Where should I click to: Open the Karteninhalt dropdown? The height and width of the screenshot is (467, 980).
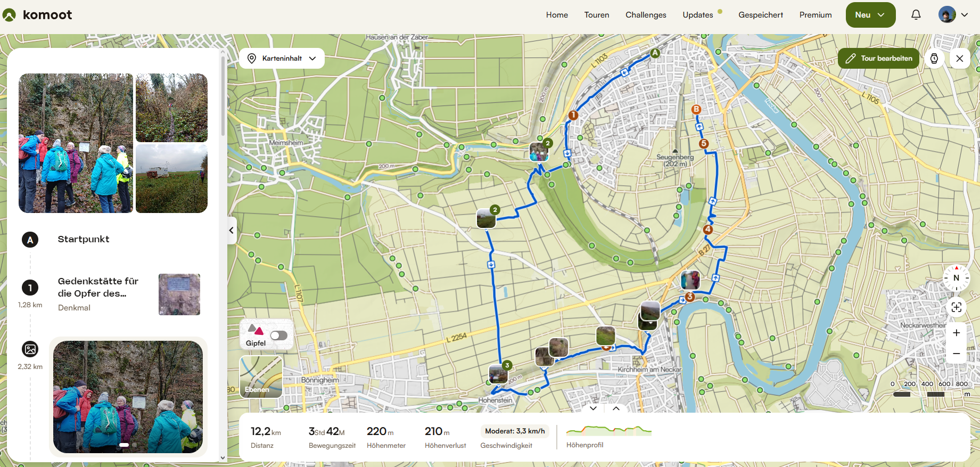tap(282, 59)
